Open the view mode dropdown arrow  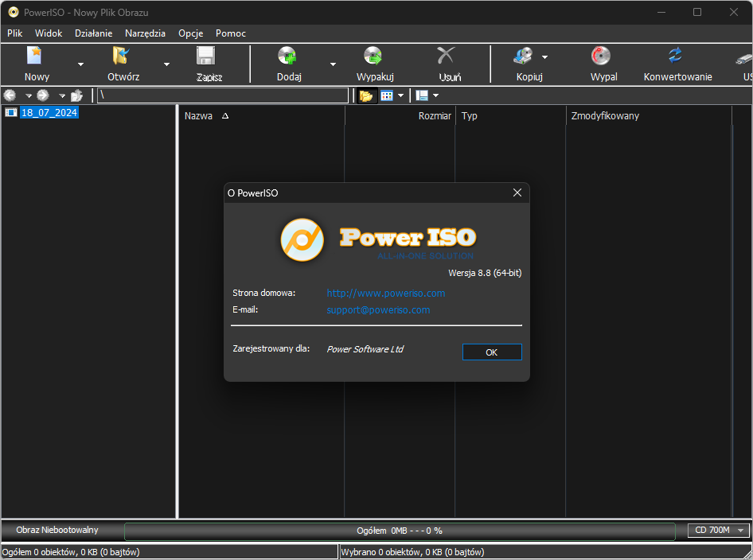[x=400, y=95]
